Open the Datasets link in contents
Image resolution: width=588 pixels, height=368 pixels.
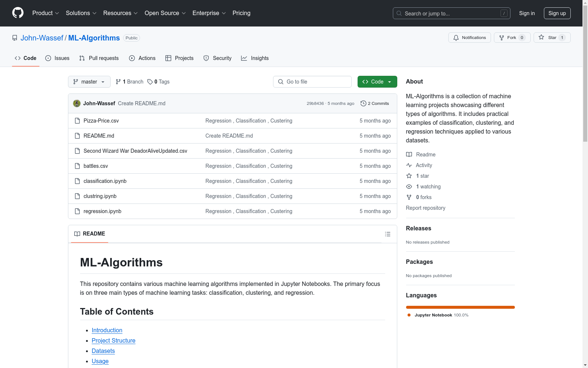click(x=103, y=351)
